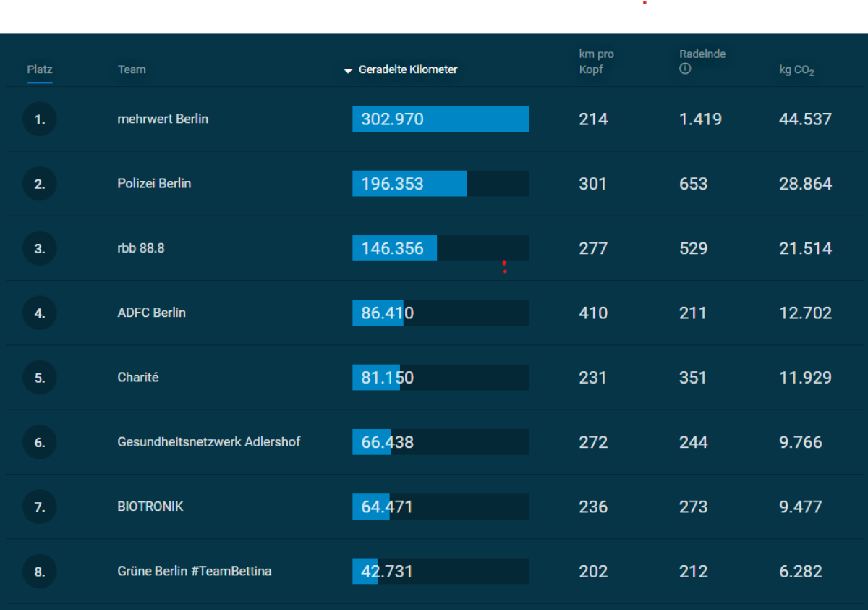Select the Radelnde column header
This screenshot has height=610, width=868.
pos(702,54)
